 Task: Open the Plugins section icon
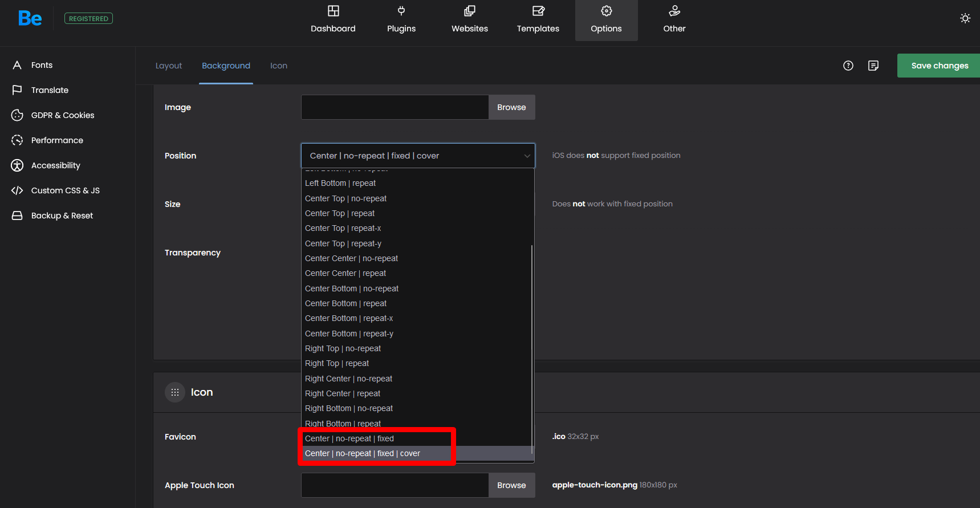click(x=401, y=11)
